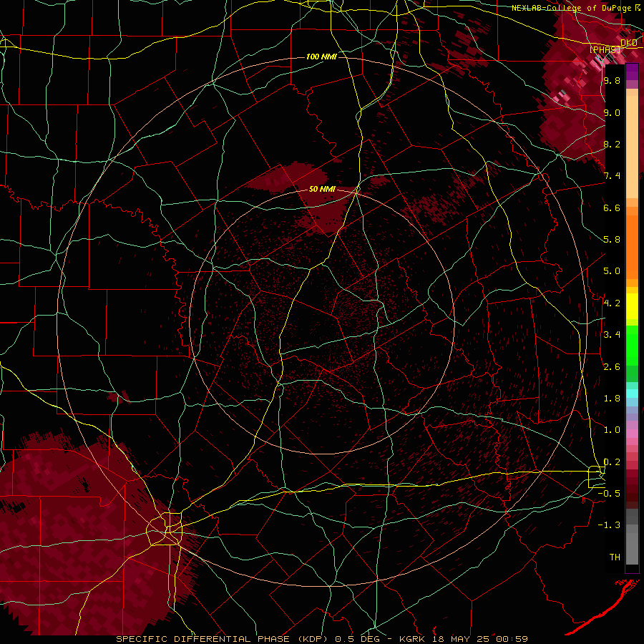Click the NEXLAB-College of DuPage credit text
This screenshot has height=644, width=644.
tap(572, 8)
